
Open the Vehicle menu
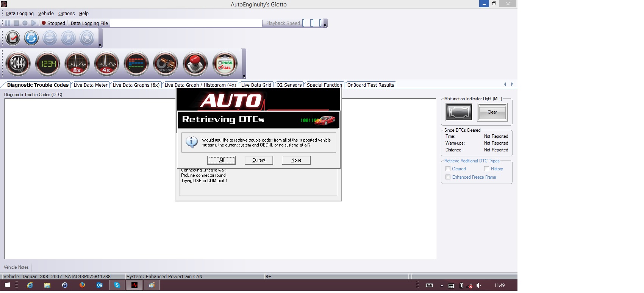[x=46, y=14]
